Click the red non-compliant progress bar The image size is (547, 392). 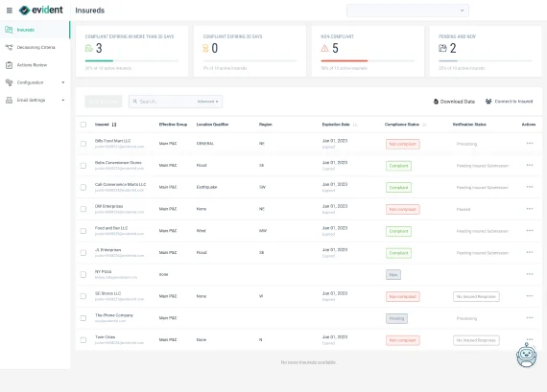coord(368,61)
